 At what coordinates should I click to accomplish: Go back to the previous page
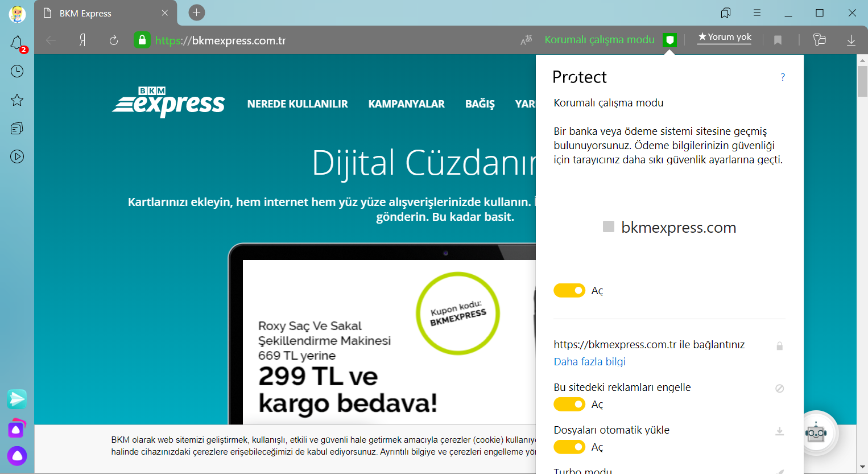point(51,40)
